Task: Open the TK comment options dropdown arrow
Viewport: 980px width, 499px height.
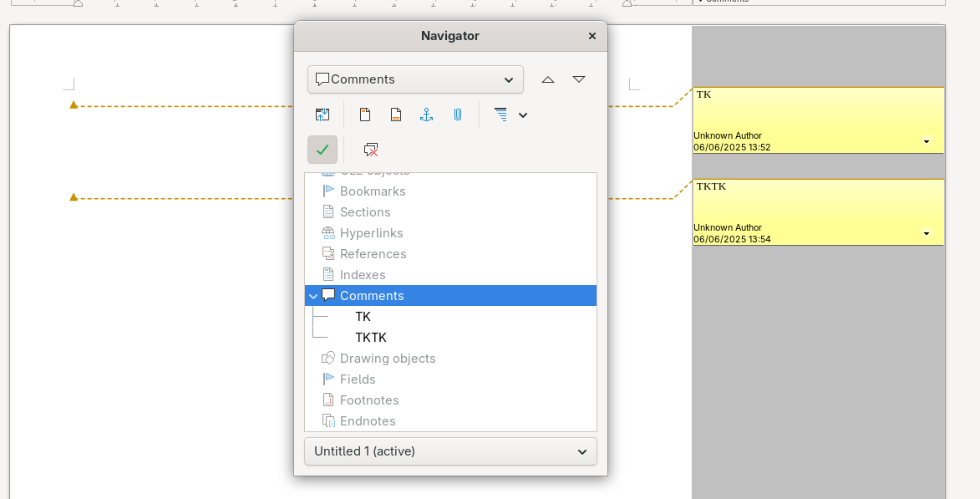Action: pos(927,141)
